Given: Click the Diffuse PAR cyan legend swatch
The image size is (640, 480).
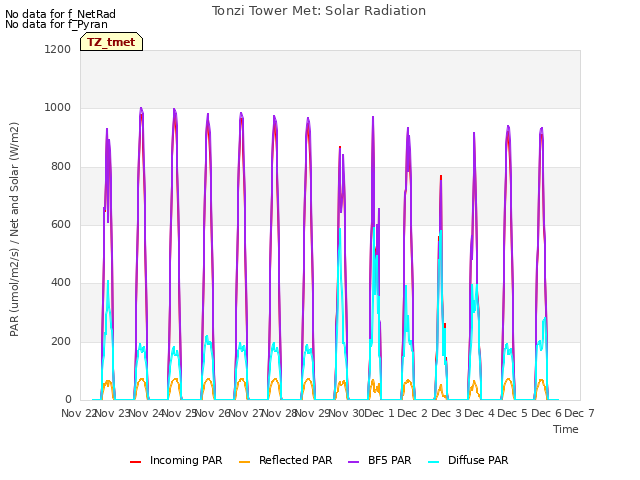Looking at the screenshot, I should [x=433, y=462].
